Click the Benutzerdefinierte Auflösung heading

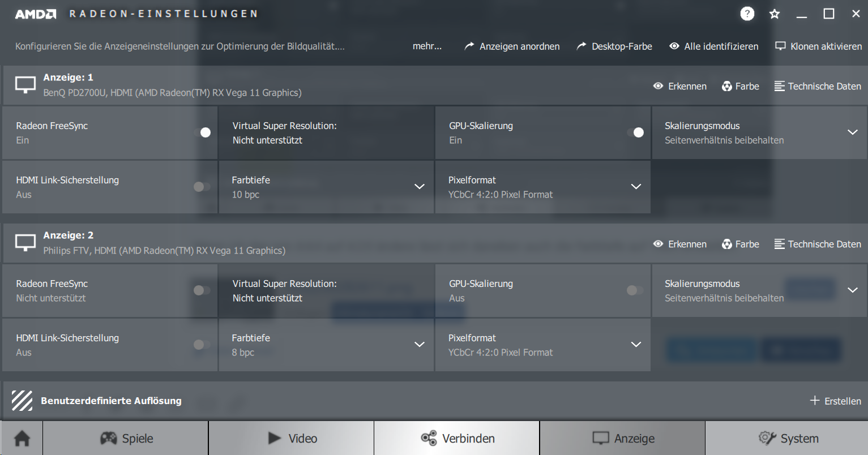[x=111, y=401]
